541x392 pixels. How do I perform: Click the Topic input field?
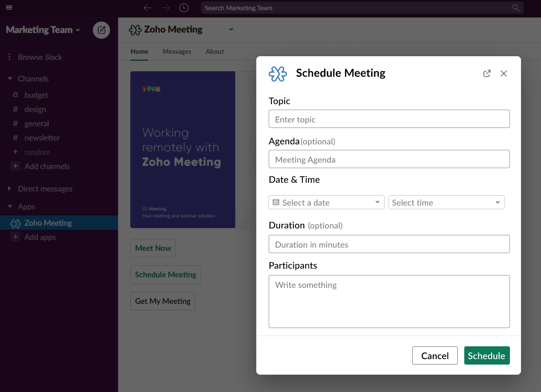[x=389, y=119]
